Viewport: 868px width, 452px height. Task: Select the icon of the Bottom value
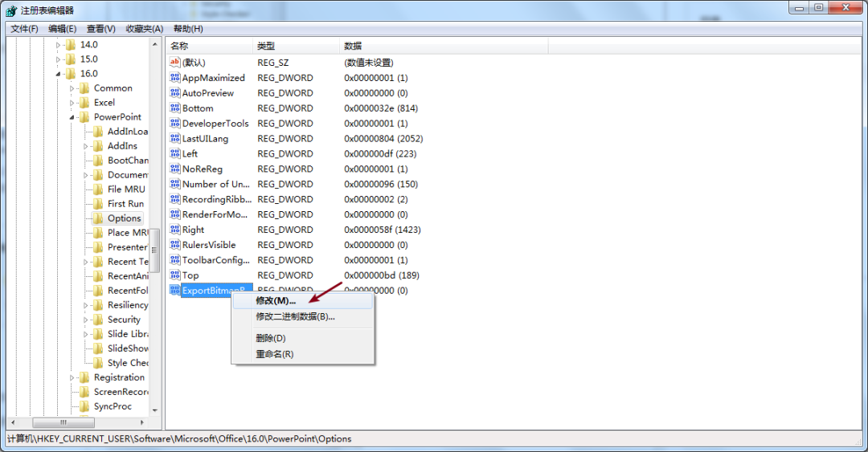175,108
